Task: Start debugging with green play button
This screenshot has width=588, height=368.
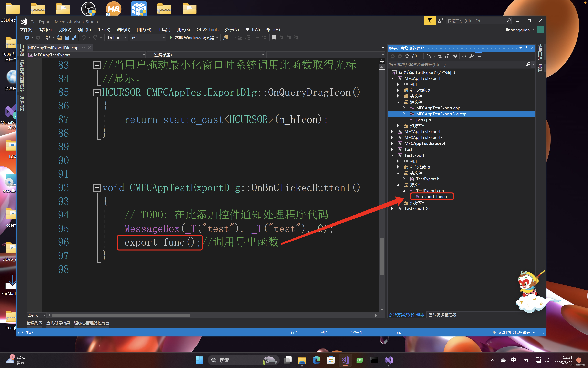Action: [x=171, y=37]
